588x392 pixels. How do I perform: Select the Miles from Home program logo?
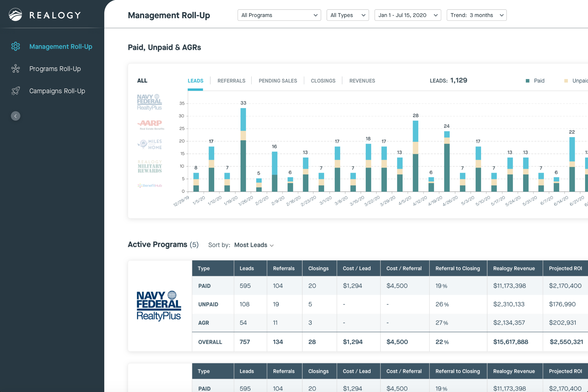[150, 144]
